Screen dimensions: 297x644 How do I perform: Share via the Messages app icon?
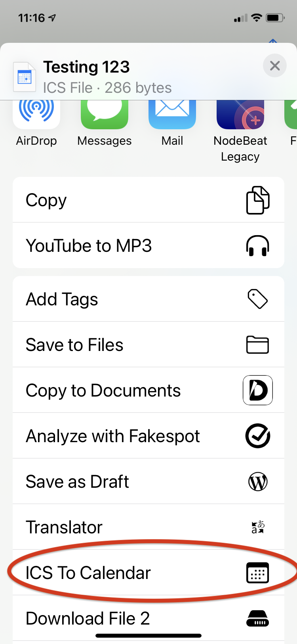pos(105,115)
